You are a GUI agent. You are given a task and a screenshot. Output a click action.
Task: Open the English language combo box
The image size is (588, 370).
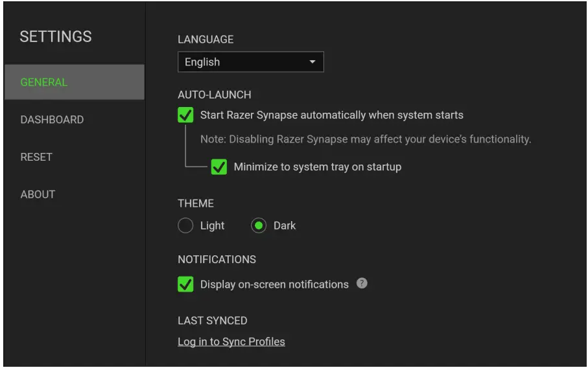pyautogui.click(x=250, y=62)
